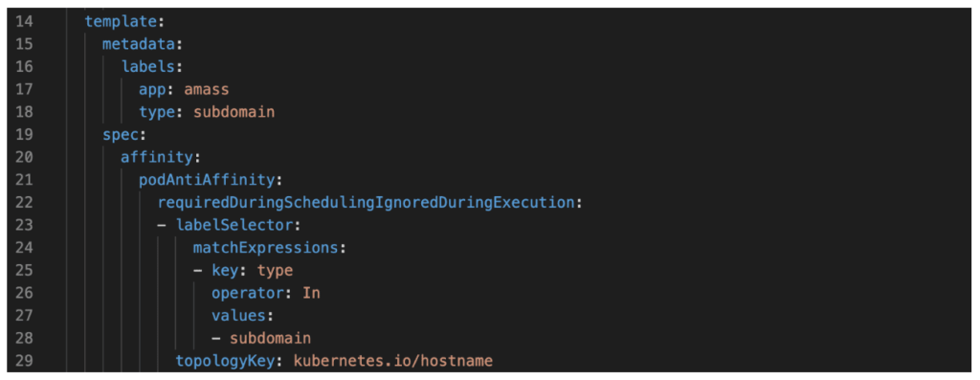Screen dimensions: 980x380
Task: Click the 'topologyKey' key
Action: click(225, 361)
